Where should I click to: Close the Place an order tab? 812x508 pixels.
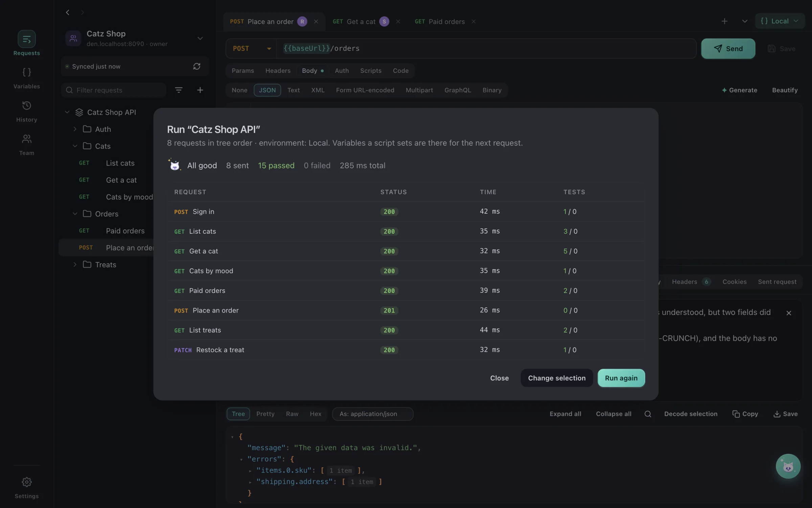coord(316,22)
